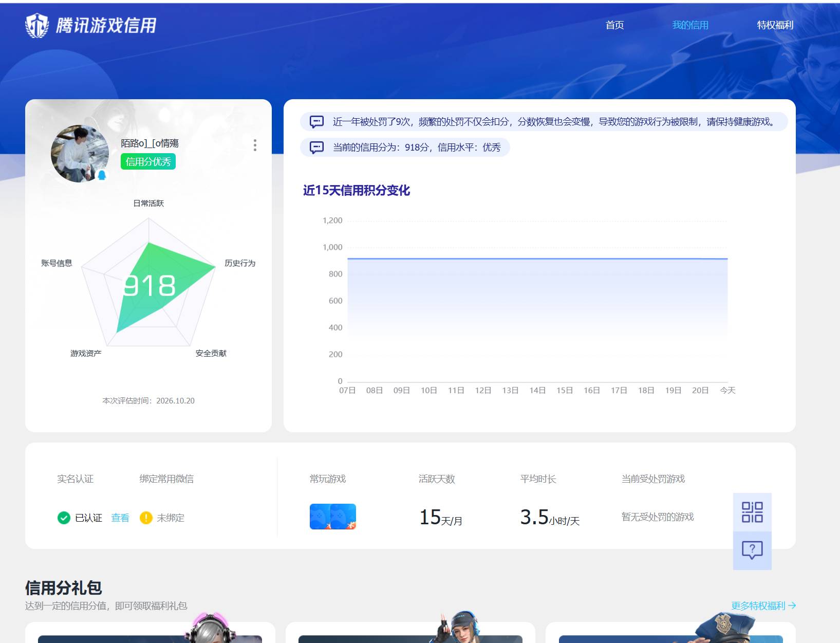Go to the 特权福利 navigation tab
The image size is (840, 643).
pos(775,25)
